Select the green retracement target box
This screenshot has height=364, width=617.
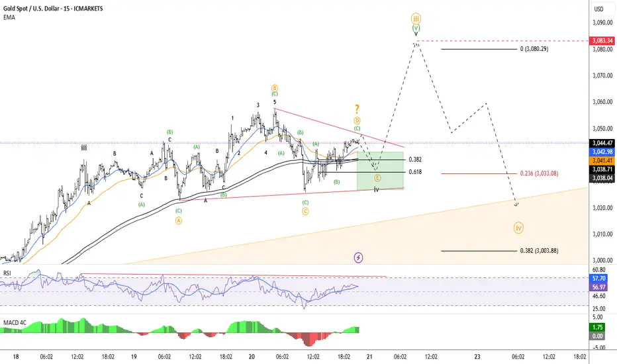coord(380,170)
